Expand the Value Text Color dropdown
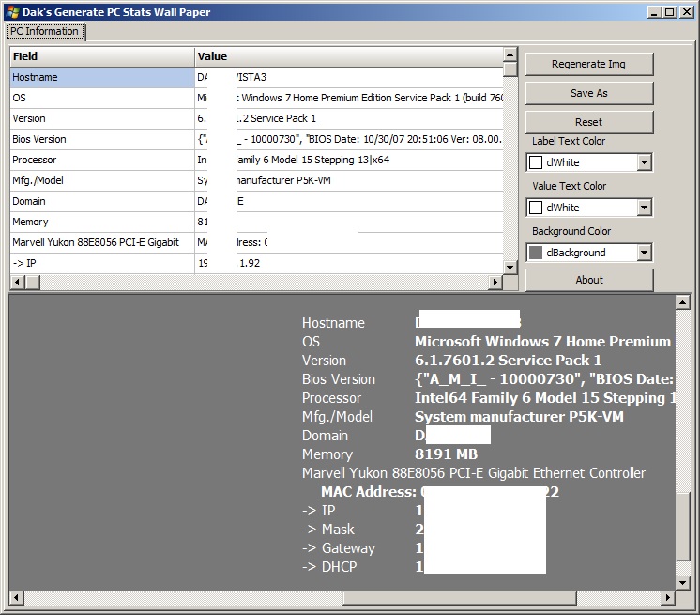The height and width of the screenshot is (615, 700). pyautogui.click(x=644, y=208)
